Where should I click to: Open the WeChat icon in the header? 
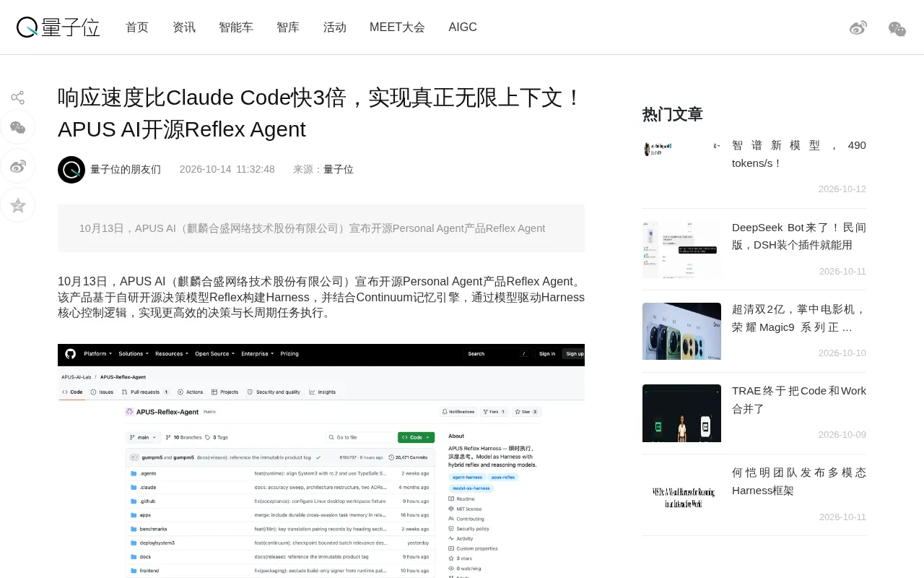pos(897,29)
